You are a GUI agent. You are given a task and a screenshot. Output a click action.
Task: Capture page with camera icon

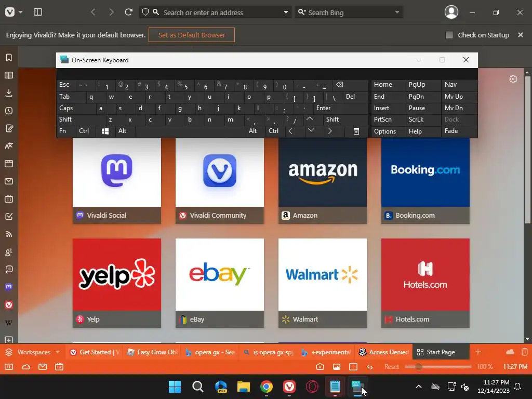click(320, 367)
